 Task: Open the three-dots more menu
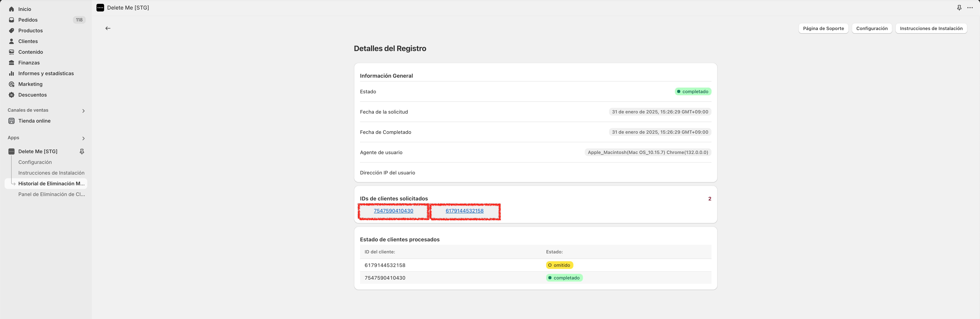point(970,8)
